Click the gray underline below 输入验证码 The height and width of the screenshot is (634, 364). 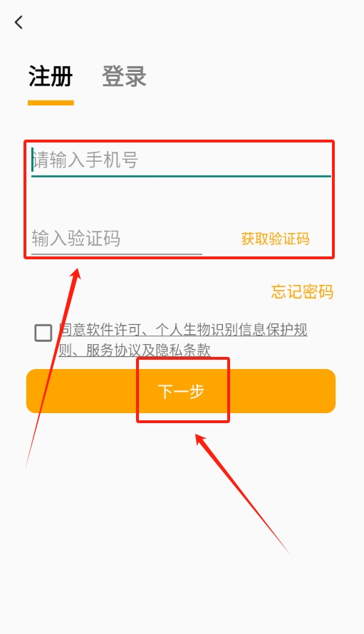click(117, 254)
